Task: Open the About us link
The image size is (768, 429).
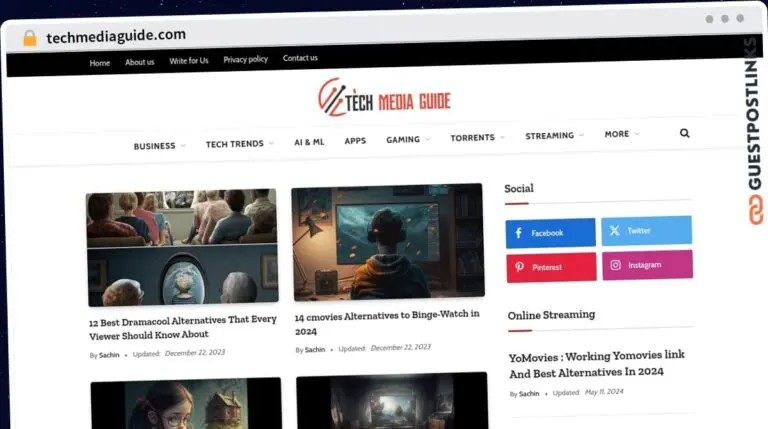Action: (x=139, y=62)
